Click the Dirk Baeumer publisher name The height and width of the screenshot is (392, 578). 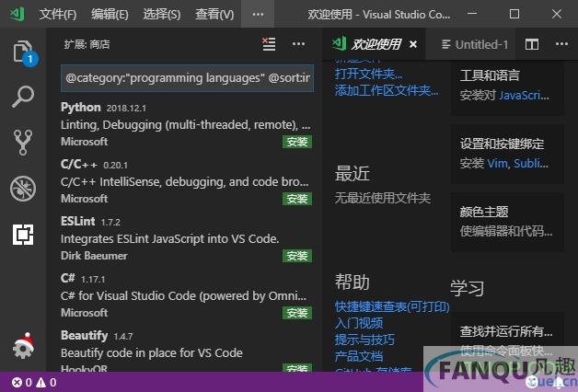point(94,256)
